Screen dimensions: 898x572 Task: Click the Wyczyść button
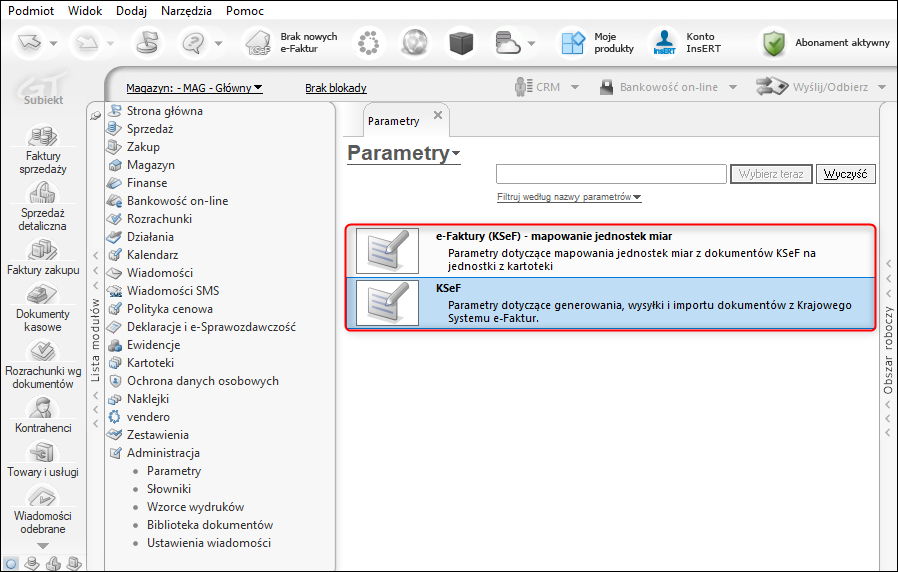pyautogui.click(x=845, y=174)
